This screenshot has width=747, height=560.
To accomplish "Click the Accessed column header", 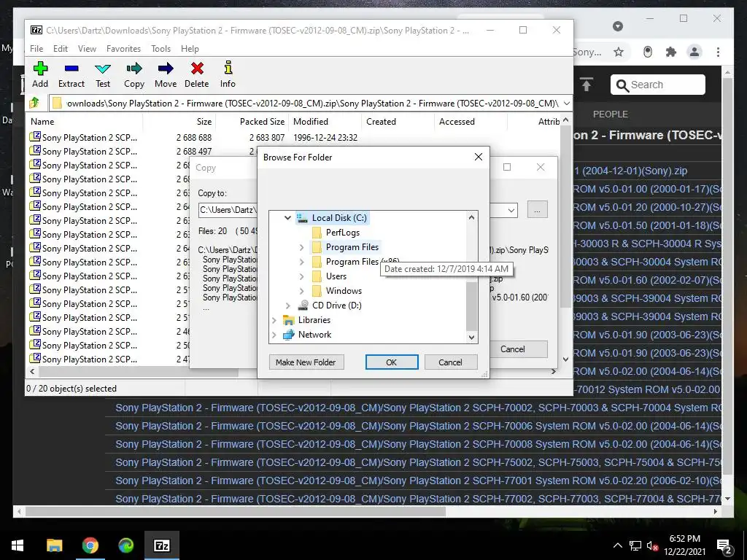I will [471, 122].
